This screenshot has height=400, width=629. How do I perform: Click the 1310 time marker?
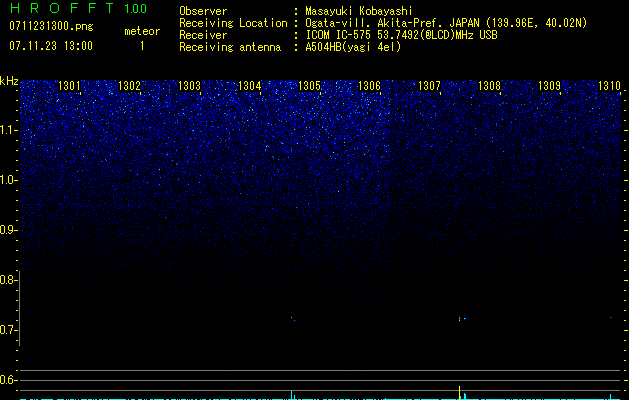[610, 86]
